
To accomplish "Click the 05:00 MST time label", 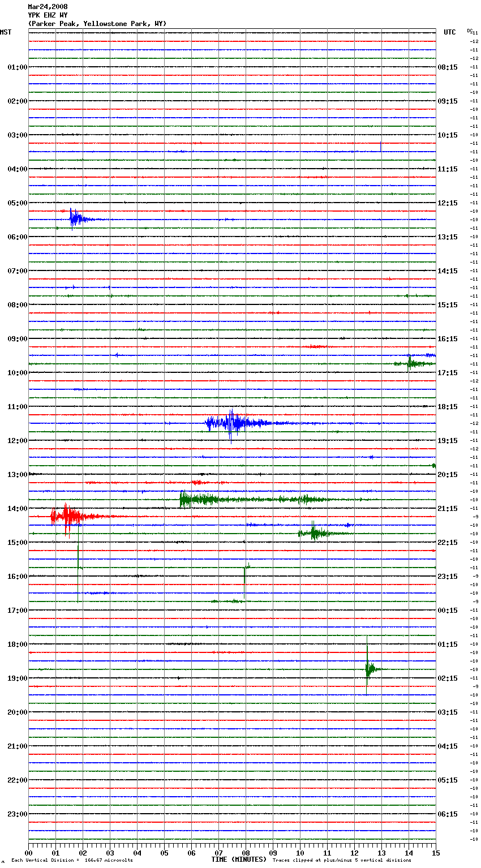I will click(x=18, y=203).
